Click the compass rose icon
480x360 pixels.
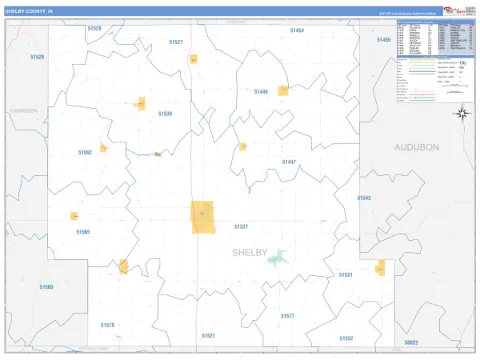click(x=462, y=114)
